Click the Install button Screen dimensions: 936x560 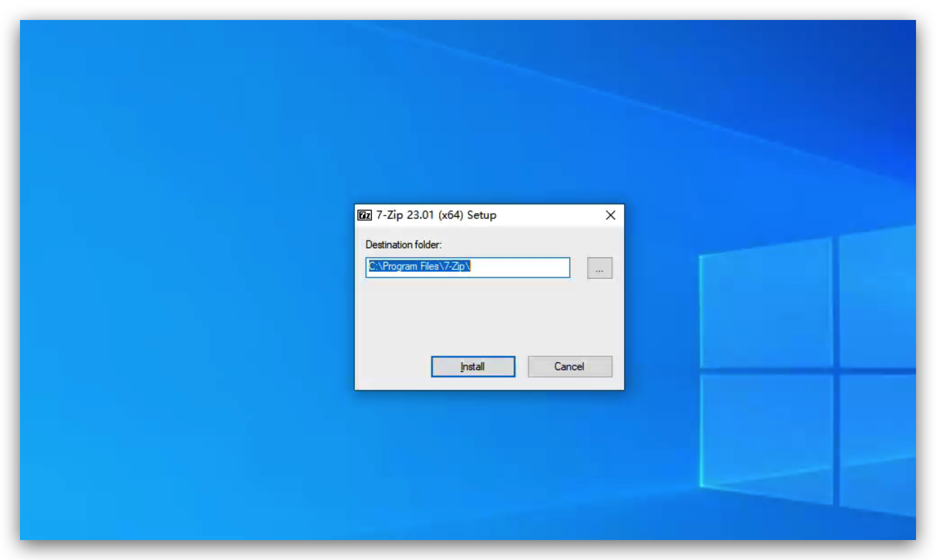[472, 366]
